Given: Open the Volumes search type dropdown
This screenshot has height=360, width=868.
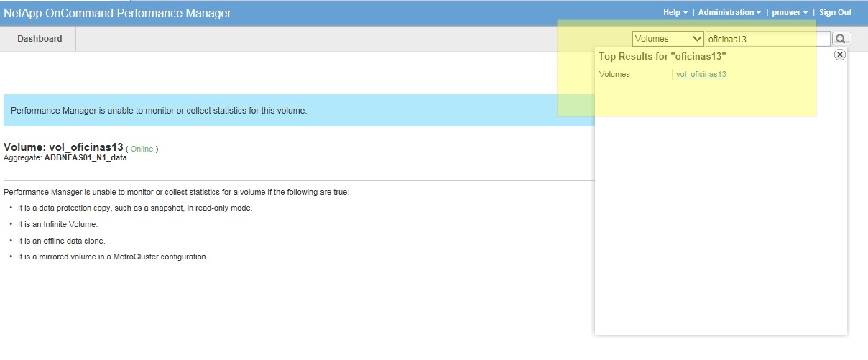Looking at the screenshot, I should (x=668, y=39).
